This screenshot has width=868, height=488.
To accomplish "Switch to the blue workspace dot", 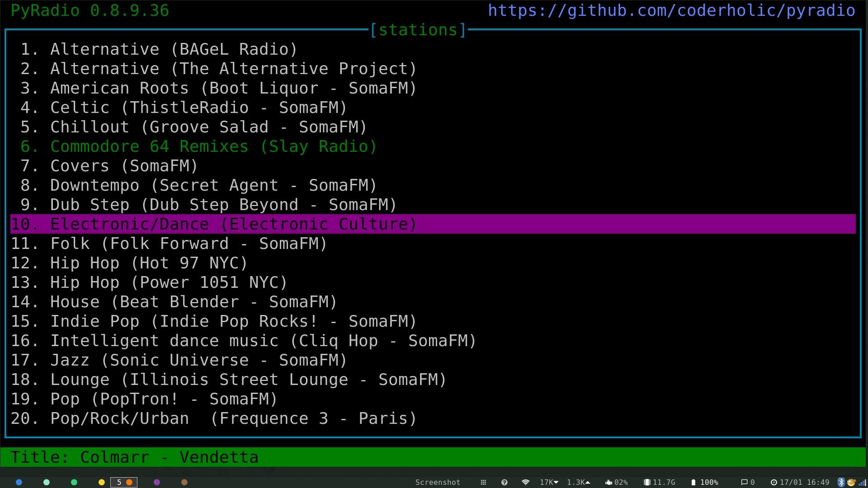I will pyautogui.click(x=19, y=482).
